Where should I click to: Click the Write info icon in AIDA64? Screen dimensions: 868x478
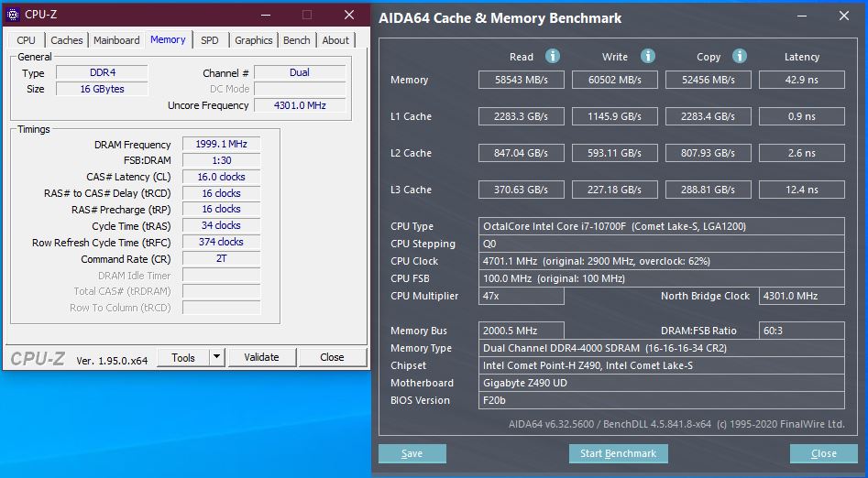[648, 56]
